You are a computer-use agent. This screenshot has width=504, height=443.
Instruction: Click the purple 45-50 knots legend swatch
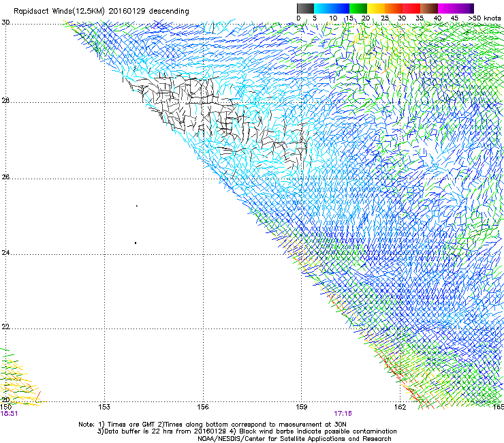tap(464, 8)
